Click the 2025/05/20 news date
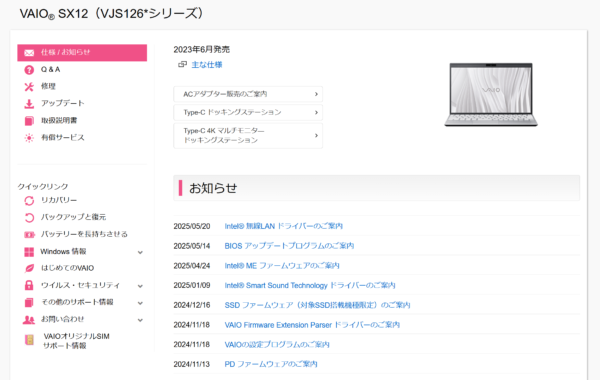This screenshot has height=380, width=600. pos(192,226)
